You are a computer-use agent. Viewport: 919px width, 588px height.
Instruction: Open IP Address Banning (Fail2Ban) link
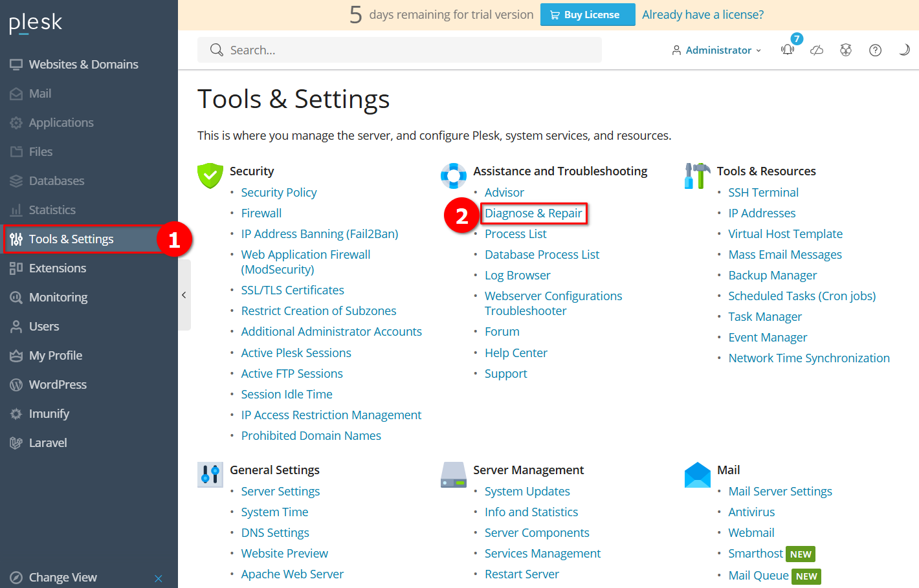pos(320,234)
